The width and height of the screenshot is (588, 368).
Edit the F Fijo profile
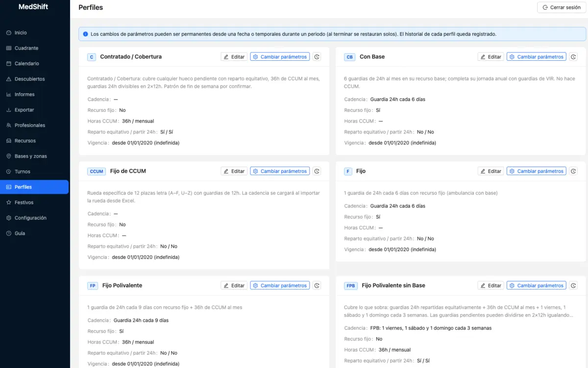click(490, 171)
